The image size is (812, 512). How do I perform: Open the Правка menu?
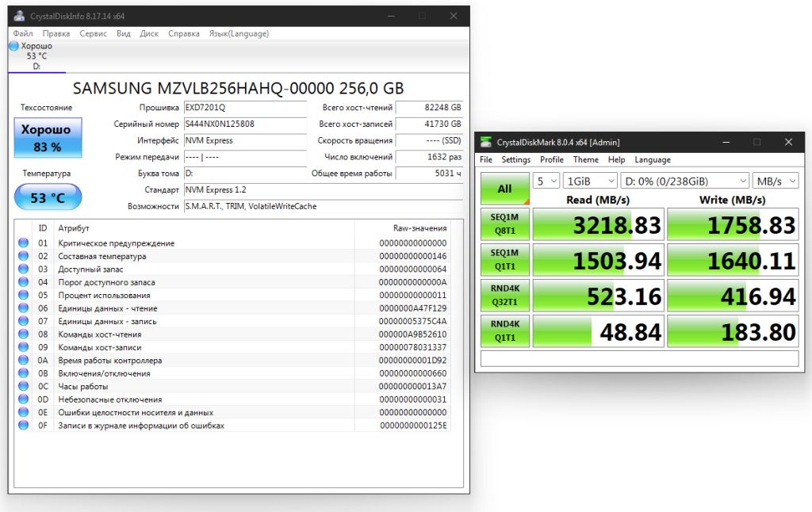[56, 33]
